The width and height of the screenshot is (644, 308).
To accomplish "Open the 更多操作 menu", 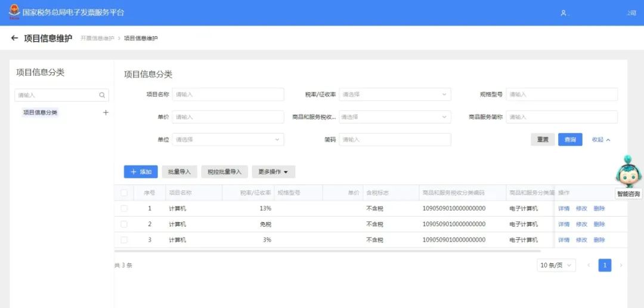I will point(273,172).
